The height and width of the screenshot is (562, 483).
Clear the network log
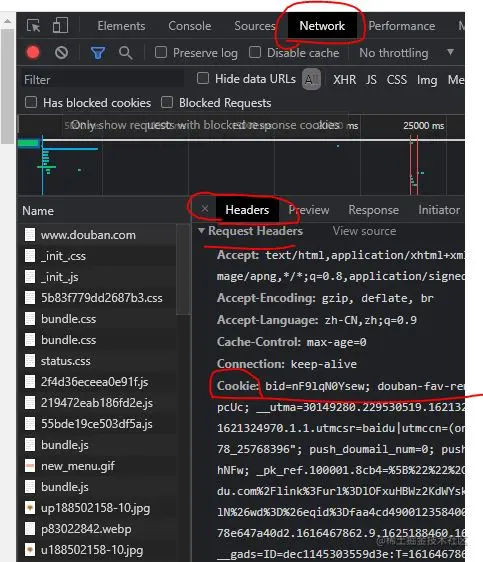pyautogui.click(x=61, y=53)
